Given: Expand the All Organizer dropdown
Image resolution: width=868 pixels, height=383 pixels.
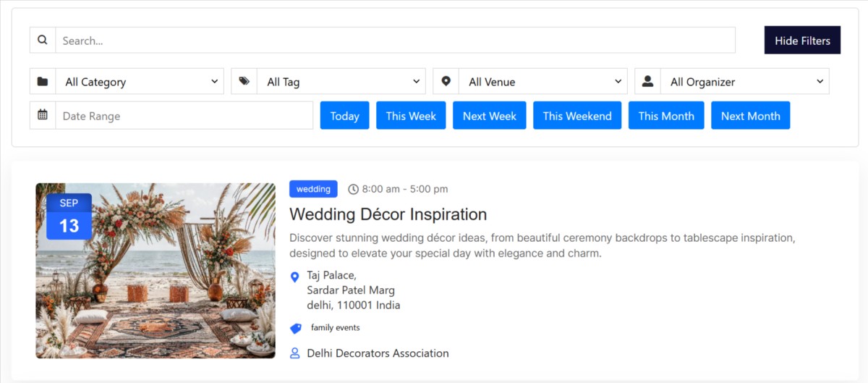Looking at the screenshot, I should [x=745, y=82].
